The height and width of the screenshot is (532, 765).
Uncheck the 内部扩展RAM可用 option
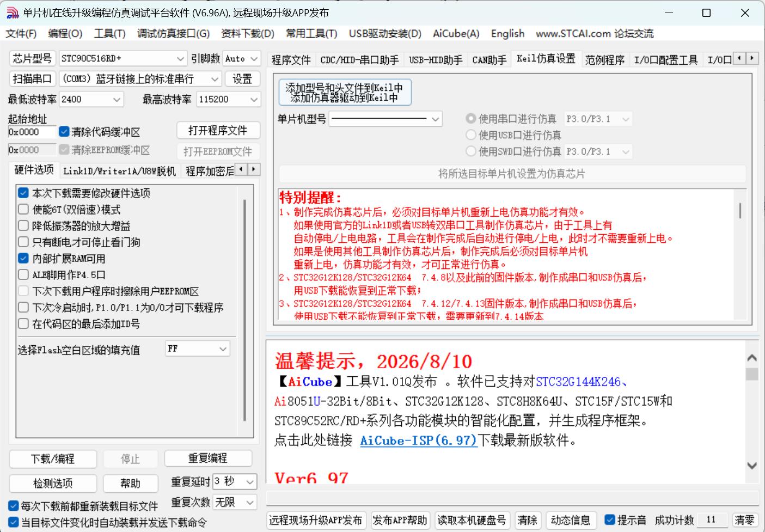tap(23, 258)
